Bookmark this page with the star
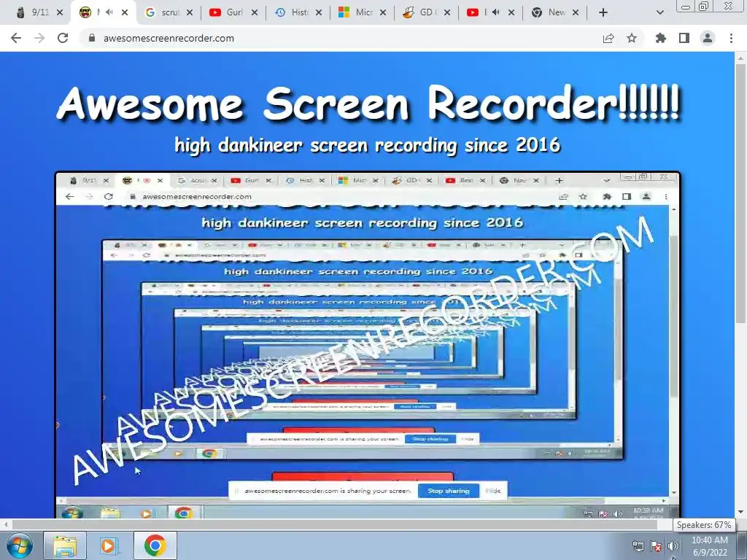The width and height of the screenshot is (747, 560). (632, 38)
